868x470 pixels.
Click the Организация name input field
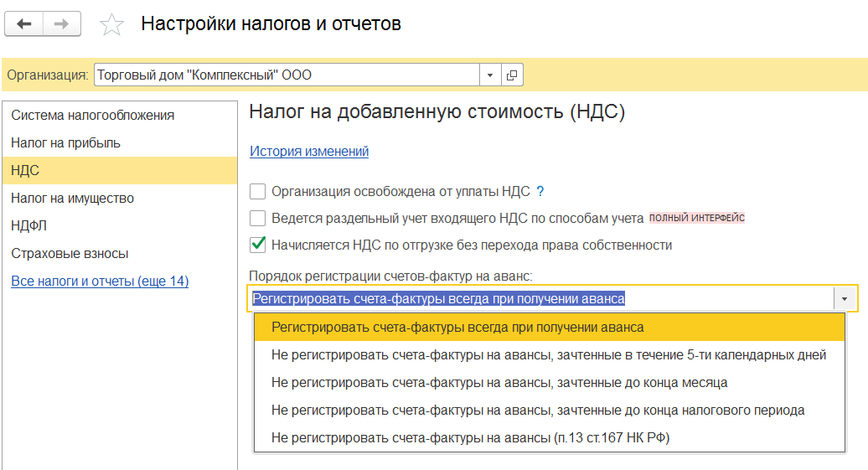tap(286, 75)
